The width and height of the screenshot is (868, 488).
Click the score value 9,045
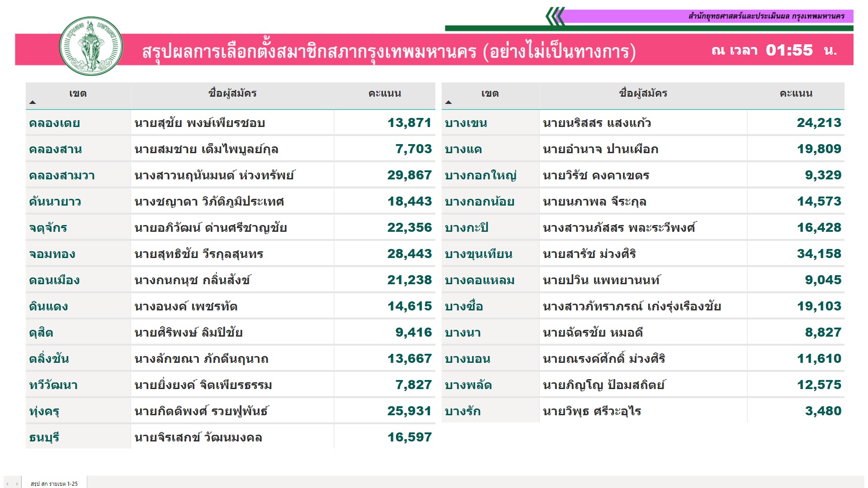823,280
